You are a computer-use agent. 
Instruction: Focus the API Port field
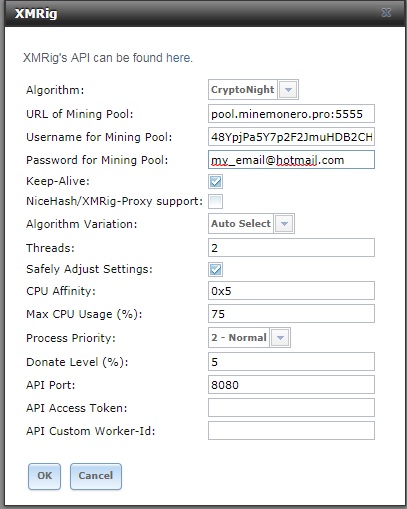pos(291,385)
